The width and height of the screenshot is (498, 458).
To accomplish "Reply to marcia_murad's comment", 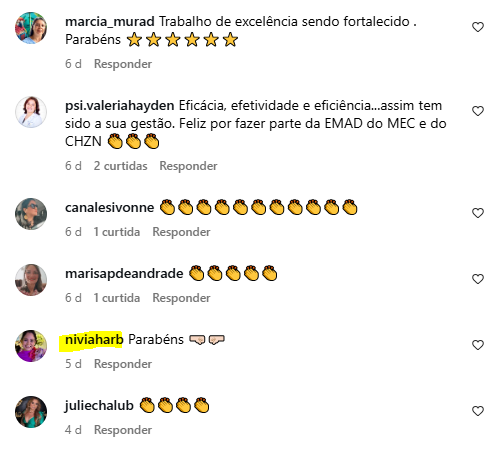I will point(123,64).
